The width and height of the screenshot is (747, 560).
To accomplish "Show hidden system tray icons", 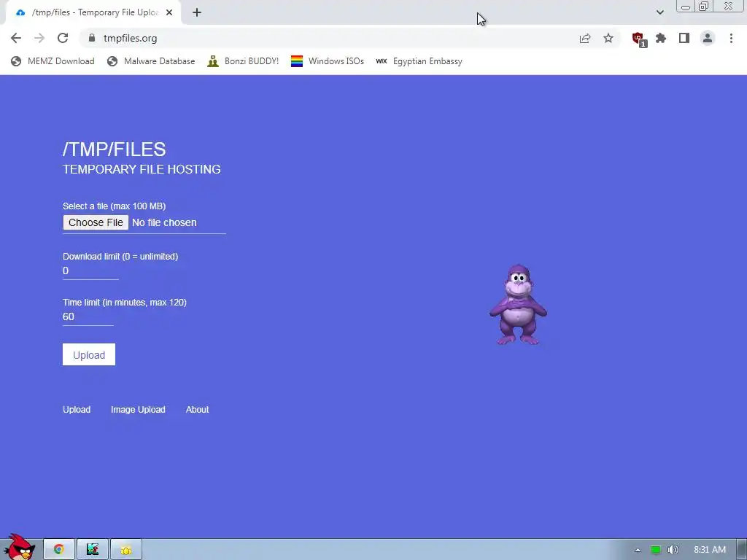I will pos(638,550).
